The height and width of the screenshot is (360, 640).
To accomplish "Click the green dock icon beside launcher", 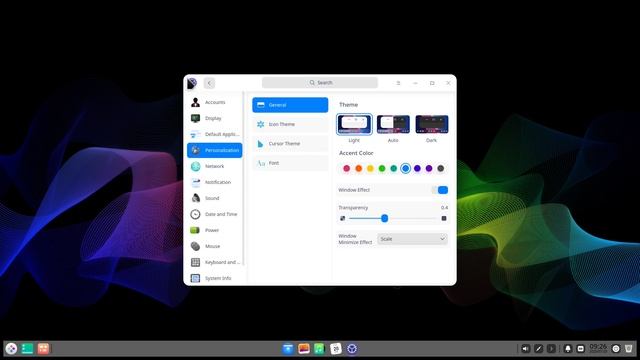I will 27,349.
